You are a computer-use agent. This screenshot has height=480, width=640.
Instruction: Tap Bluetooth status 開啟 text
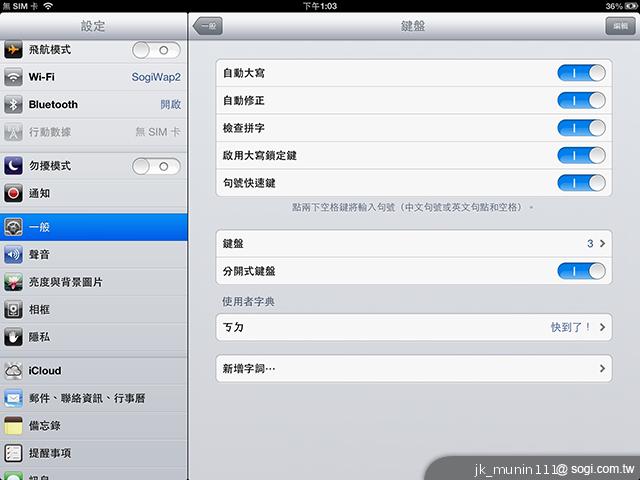click(x=171, y=105)
